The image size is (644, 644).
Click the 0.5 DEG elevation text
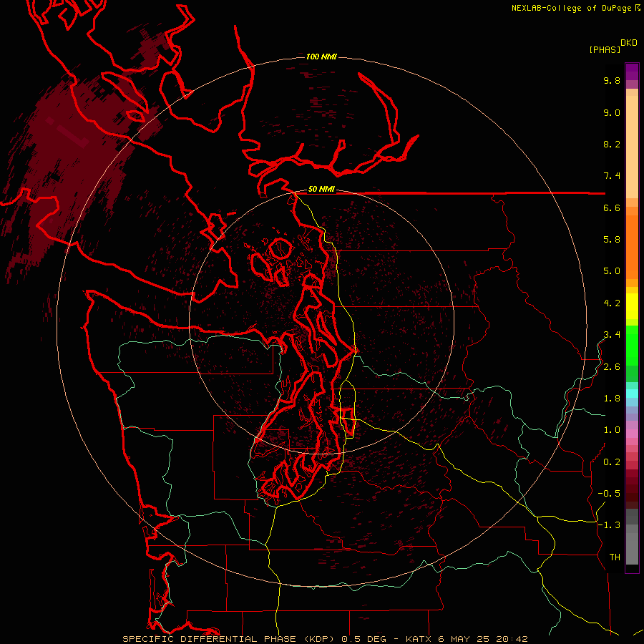[x=366, y=639]
